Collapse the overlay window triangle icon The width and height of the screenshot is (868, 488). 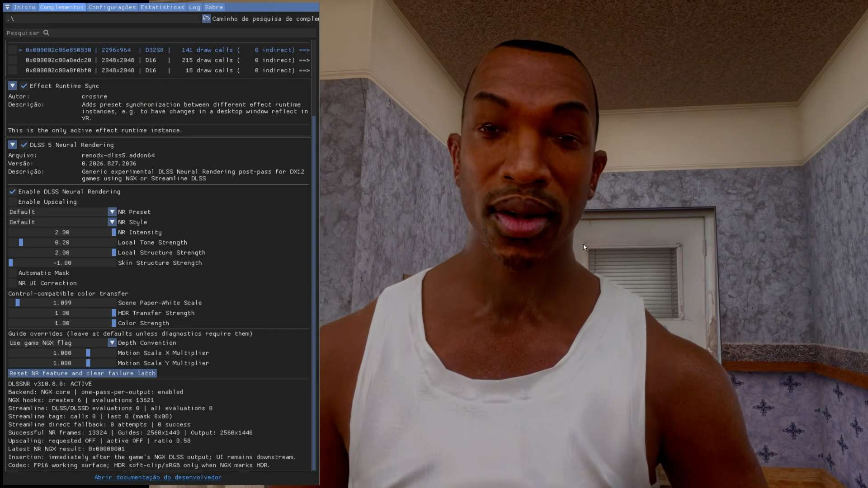pyautogui.click(x=7, y=7)
